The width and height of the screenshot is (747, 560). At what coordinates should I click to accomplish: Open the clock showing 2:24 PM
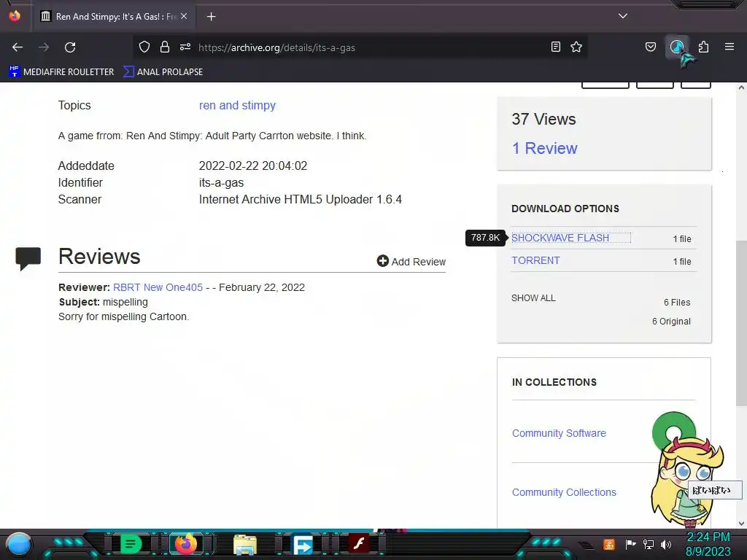point(708,544)
